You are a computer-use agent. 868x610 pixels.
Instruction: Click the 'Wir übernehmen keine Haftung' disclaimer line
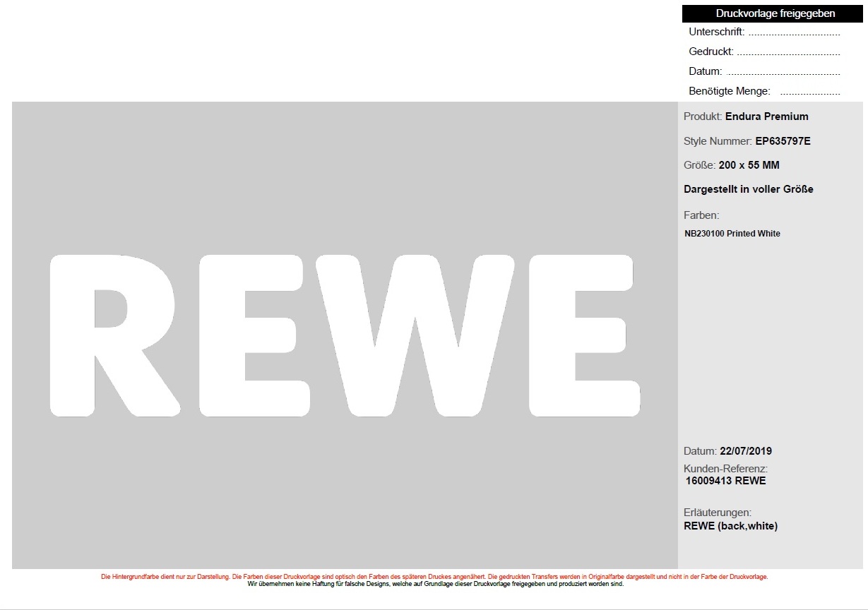point(436,584)
